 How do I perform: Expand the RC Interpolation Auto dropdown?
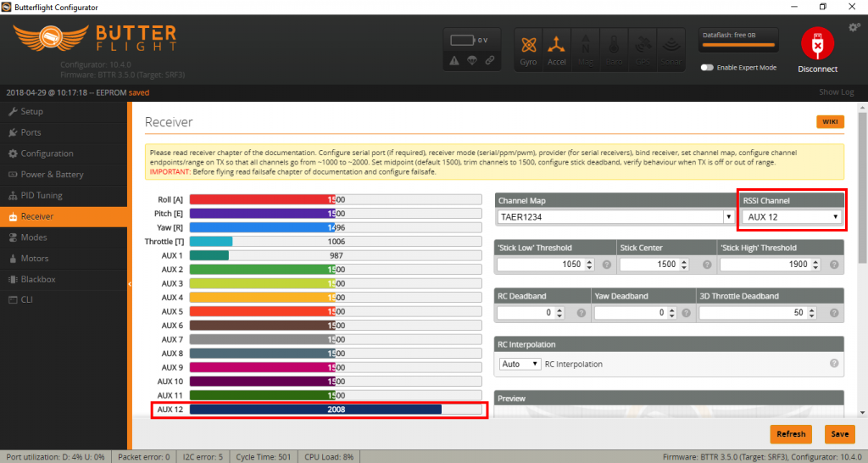520,364
